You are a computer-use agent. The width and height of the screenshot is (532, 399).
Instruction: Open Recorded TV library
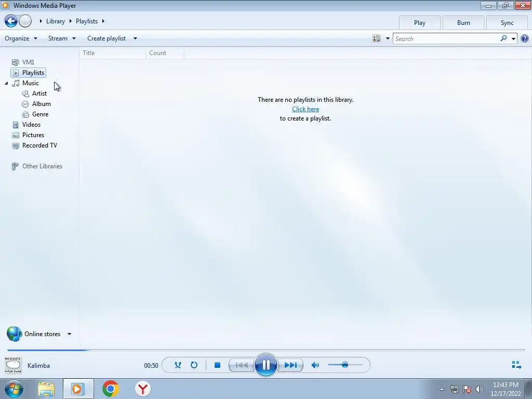35,145
